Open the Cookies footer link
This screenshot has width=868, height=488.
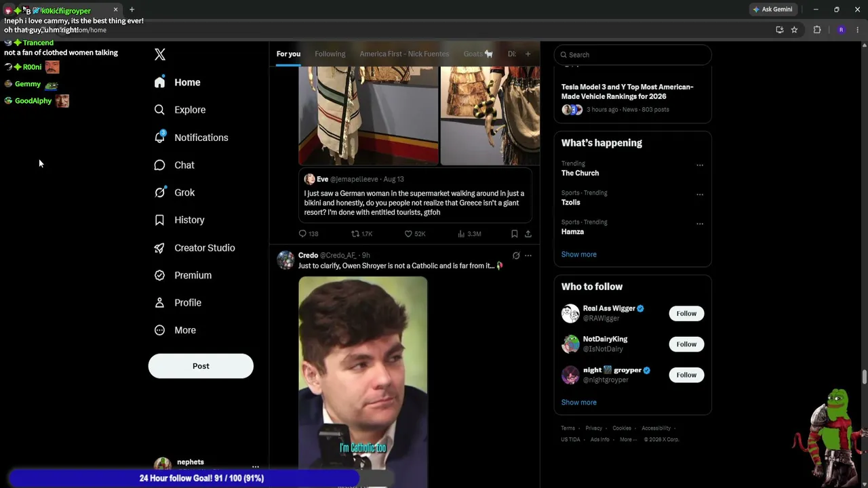click(x=622, y=428)
